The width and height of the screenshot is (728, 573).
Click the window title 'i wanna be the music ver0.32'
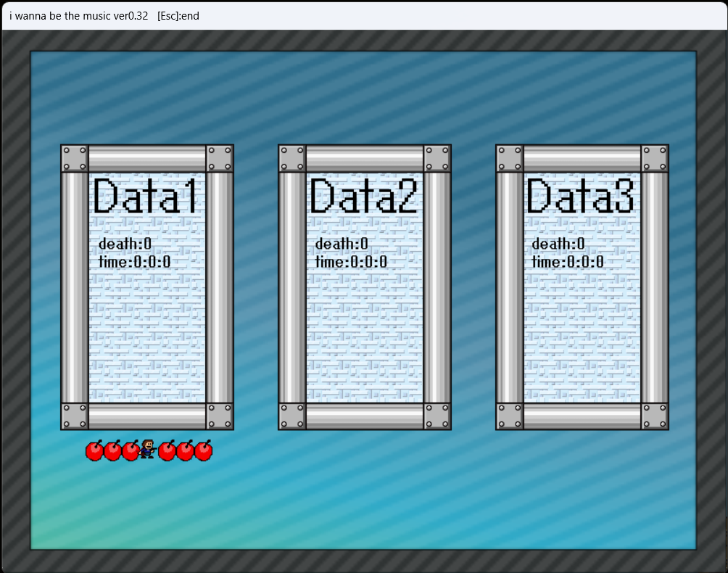[78, 16]
